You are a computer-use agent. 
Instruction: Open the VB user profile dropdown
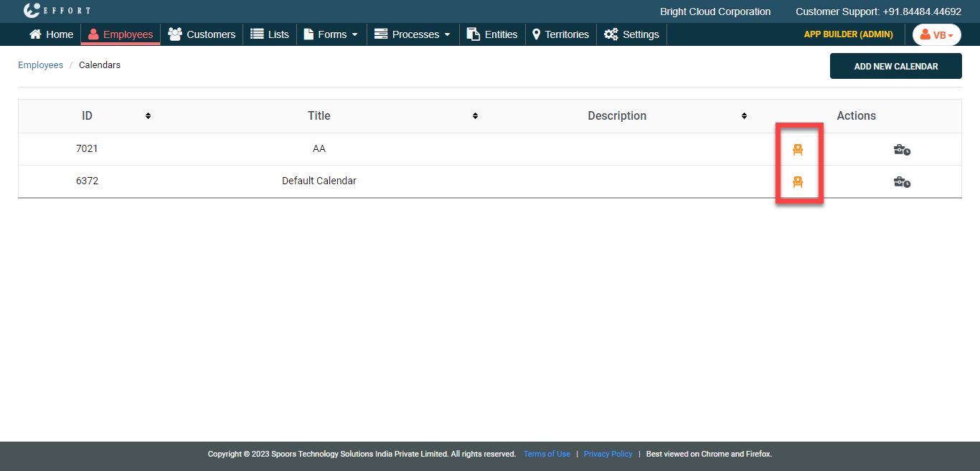[x=936, y=35]
